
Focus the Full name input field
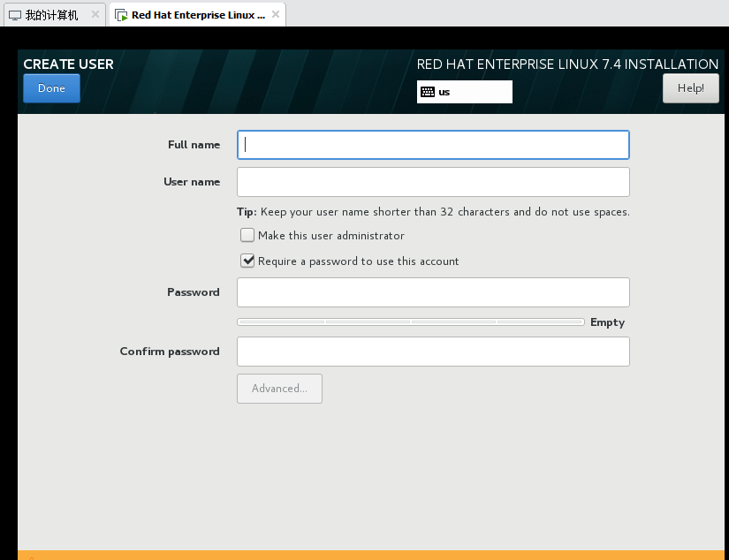(433, 145)
